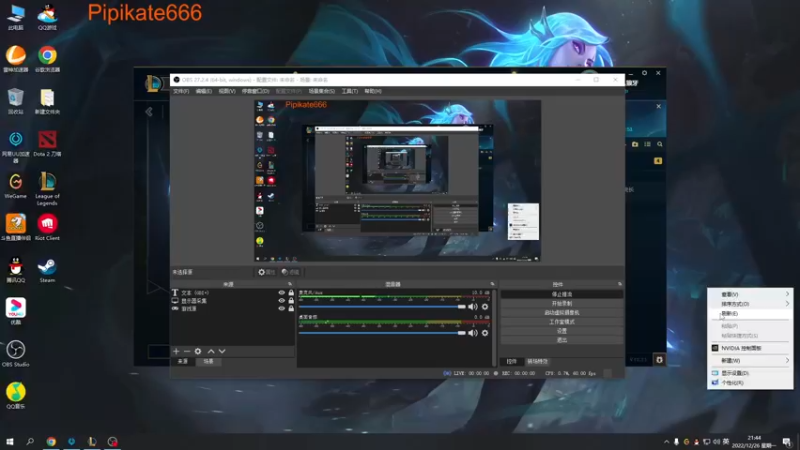Expand the New submenu in context menu
This screenshot has width=800, height=450.
click(x=750, y=360)
